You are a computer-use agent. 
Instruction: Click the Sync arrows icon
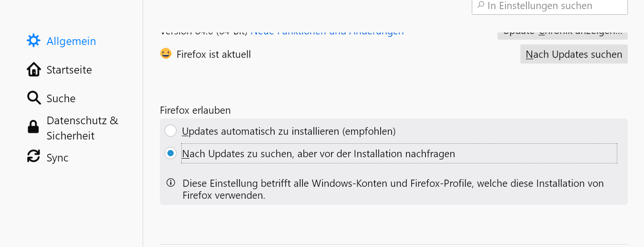(33, 156)
